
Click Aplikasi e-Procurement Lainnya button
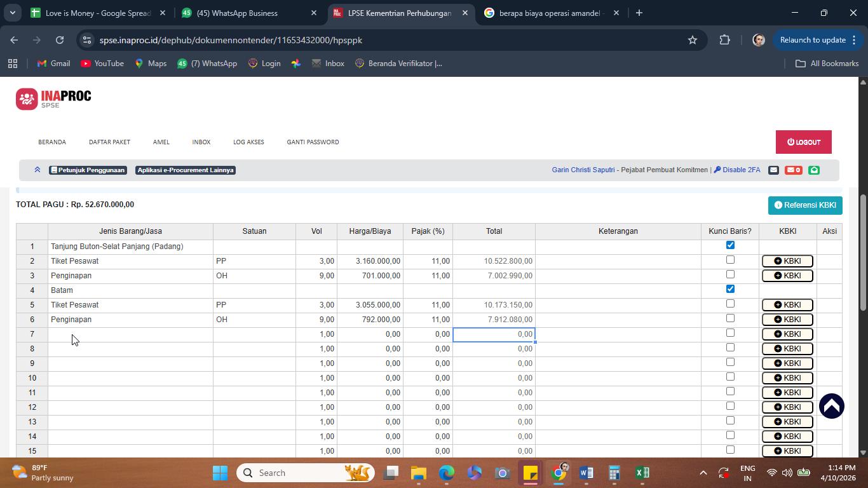pyautogui.click(x=186, y=170)
